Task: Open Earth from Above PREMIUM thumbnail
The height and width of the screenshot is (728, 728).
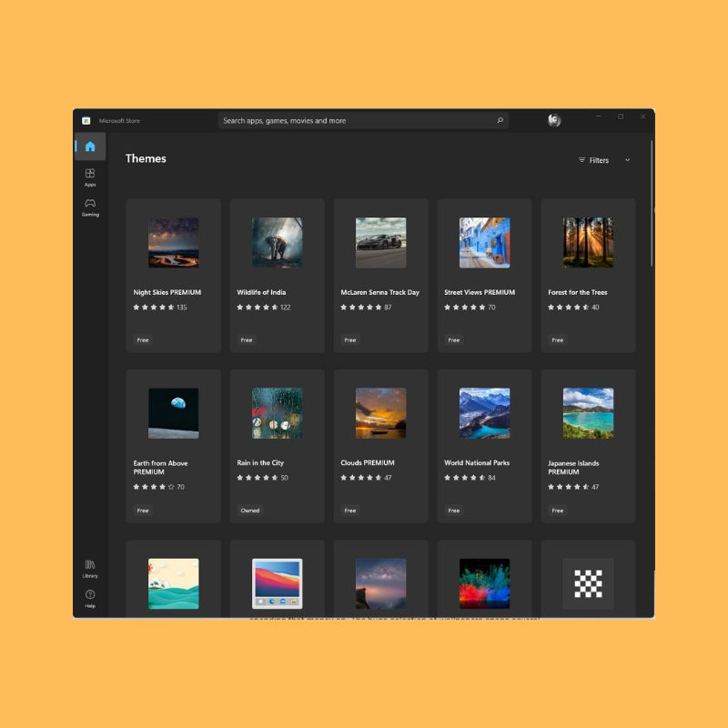Action: point(173,413)
